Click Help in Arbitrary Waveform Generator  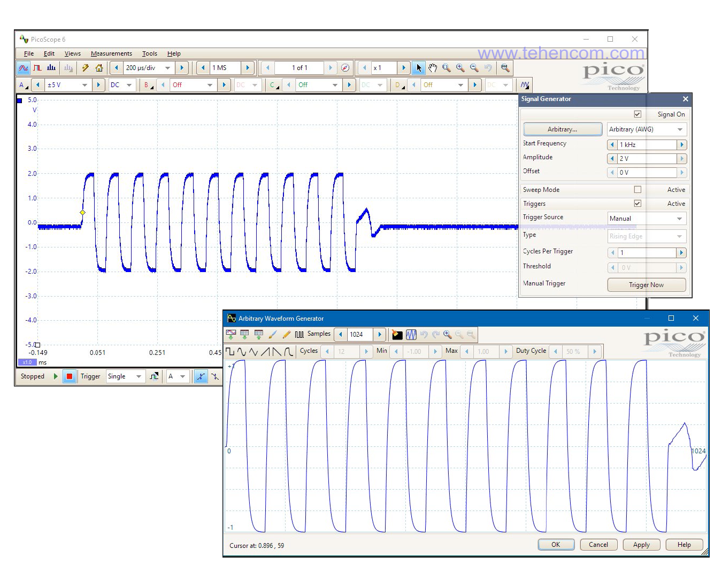[x=684, y=545]
